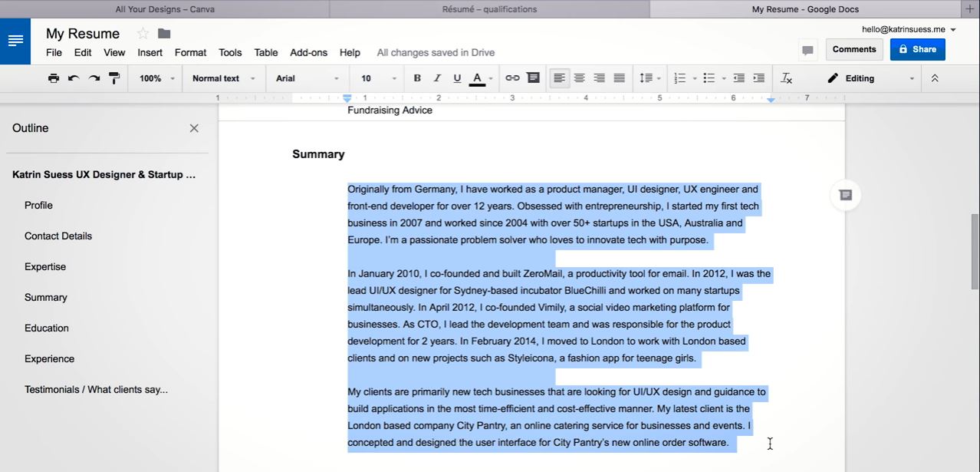The image size is (980, 472).
Task: Jump to Experience in outline
Action: [x=49, y=358]
